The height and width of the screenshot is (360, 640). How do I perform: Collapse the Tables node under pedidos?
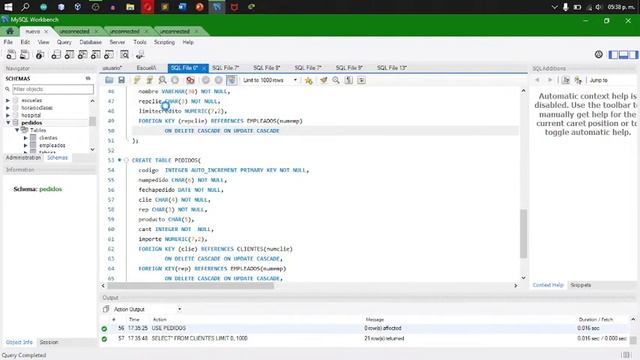[x=17, y=130]
